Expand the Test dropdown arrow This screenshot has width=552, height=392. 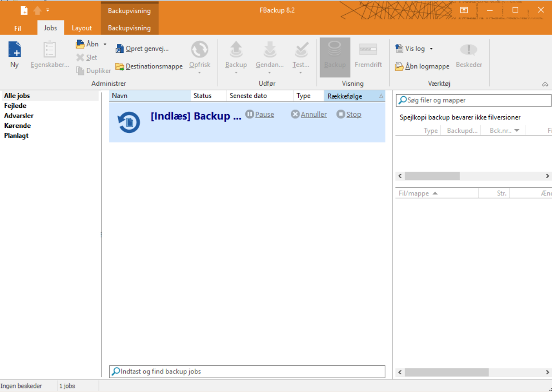pyautogui.click(x=301, y=72)
